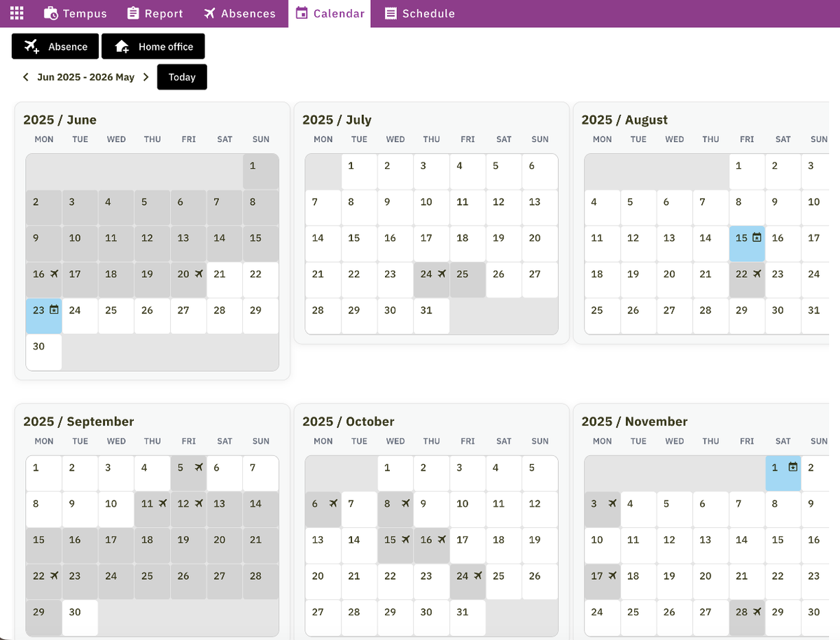Click the airplane icon on September 5

coord(199,467)
